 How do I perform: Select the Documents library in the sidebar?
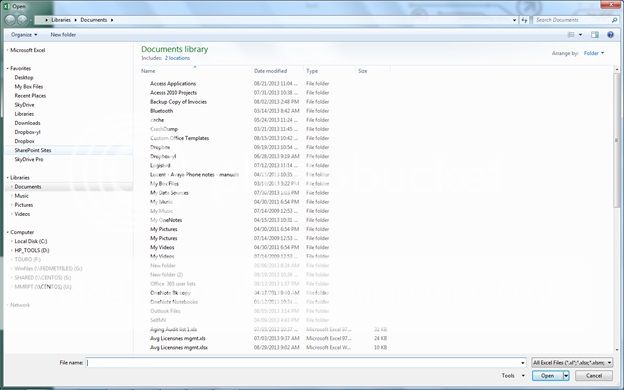[28, 187]
